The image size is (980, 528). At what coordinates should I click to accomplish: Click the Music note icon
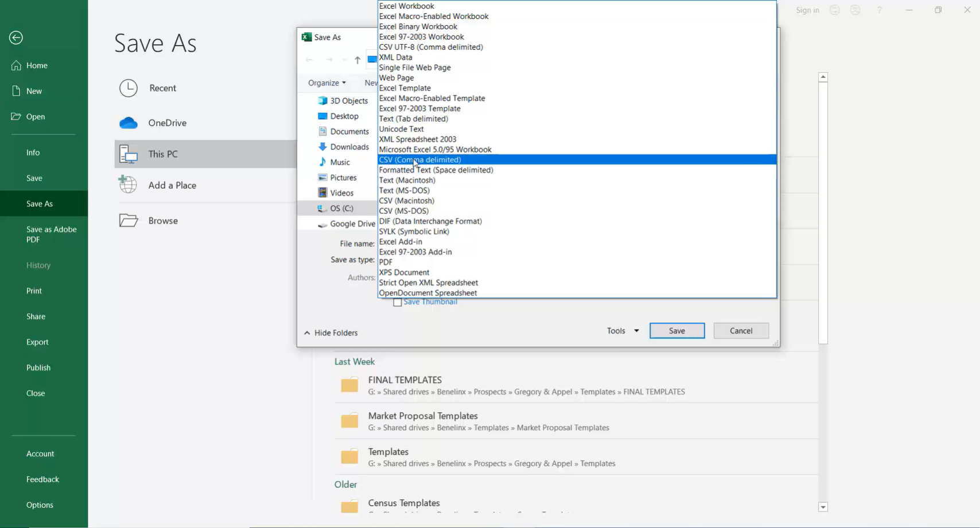pyautogui.click(x=322, y=162)
